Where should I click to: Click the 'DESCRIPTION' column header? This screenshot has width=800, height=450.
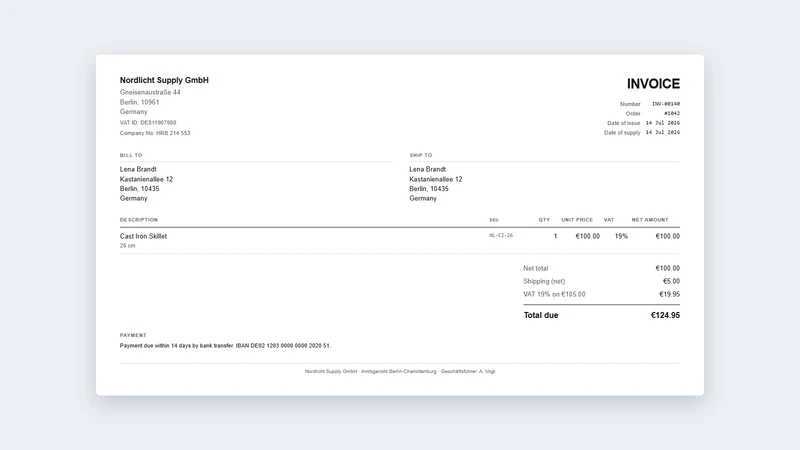[139, 220]
